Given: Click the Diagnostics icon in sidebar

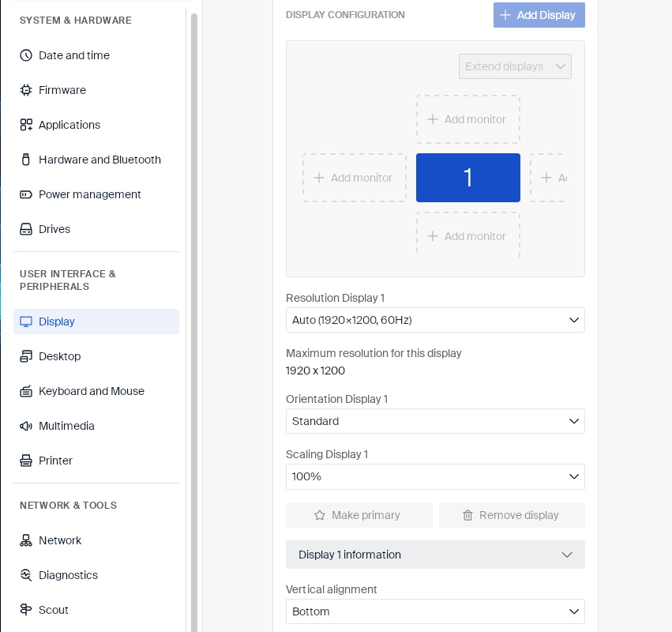Looking at the screenshot, I should click(x=26, y=575).
